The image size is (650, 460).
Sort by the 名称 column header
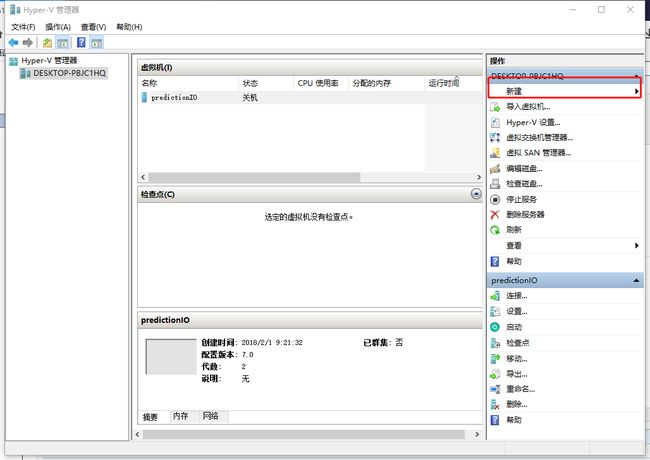(x=189, y=83)
